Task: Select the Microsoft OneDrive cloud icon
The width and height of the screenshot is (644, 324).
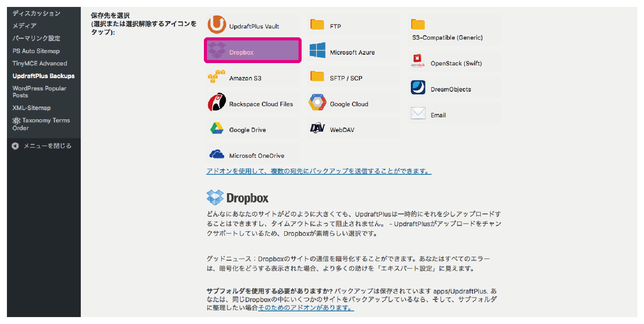Action: coord(217,154)
